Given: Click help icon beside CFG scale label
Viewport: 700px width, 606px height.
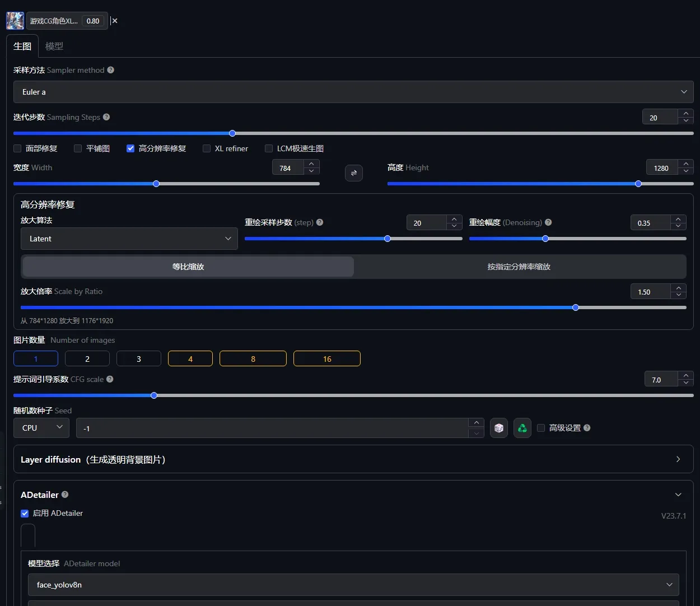Looking at the screenshot, I should 110,379.
